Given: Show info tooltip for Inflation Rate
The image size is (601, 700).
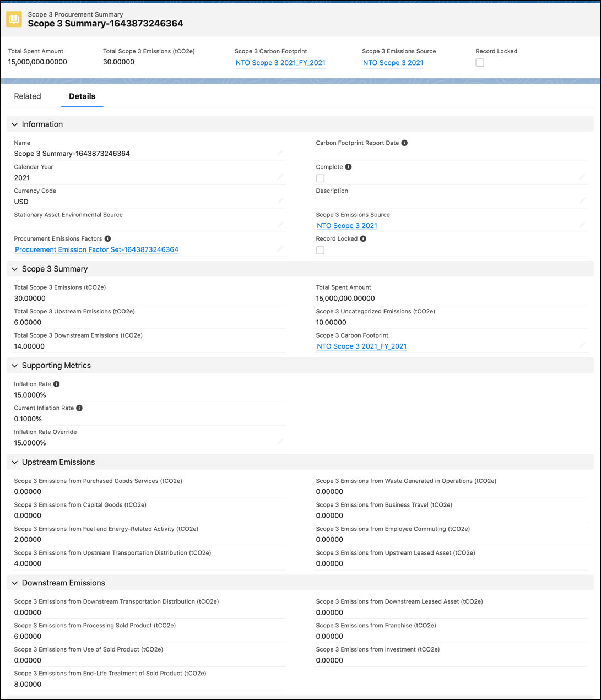Looking at the screenshot, I should click(x=56, y=384).
